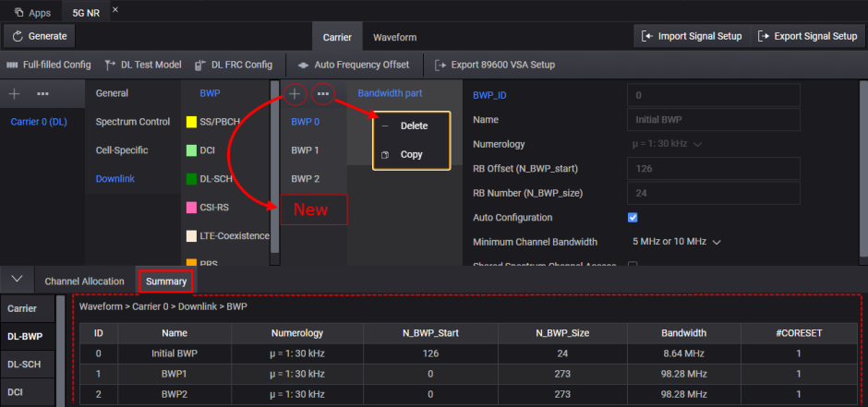Select Spectrum Control item
This screenshot has width=868, height=407.
tap(133, 122)
